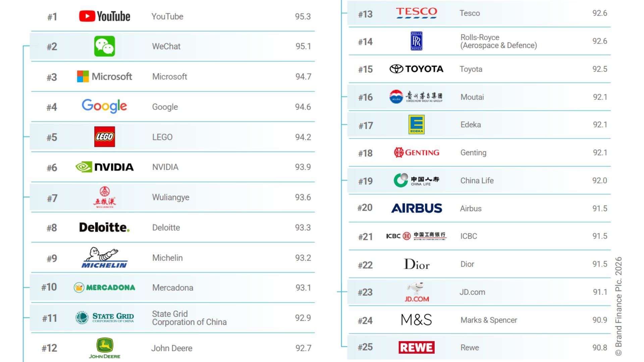Click the Marks & Spencer name text
Screen dimensions: 644x362
(489, 320)
